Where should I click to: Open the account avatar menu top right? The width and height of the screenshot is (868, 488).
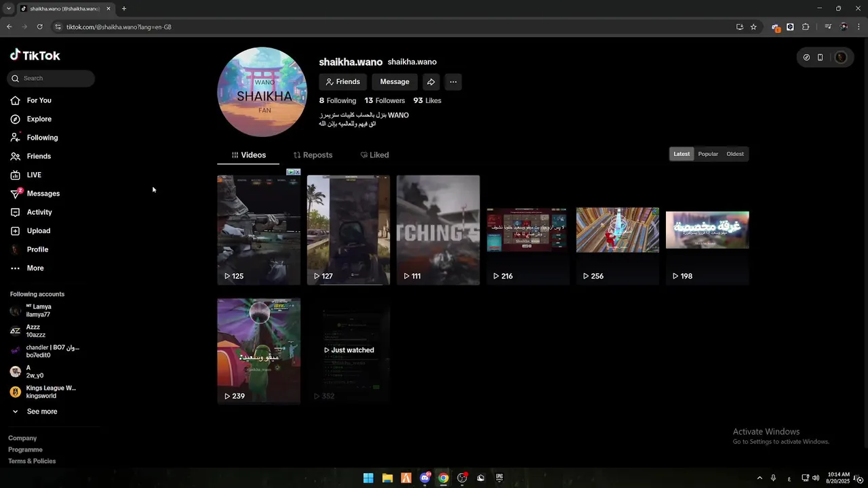841,58
